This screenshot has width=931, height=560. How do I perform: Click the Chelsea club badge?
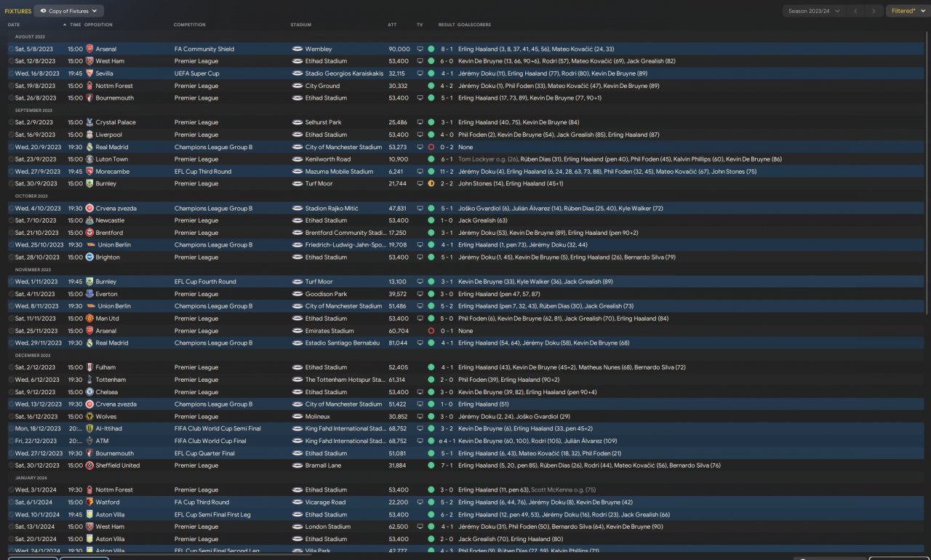point(89,392)
